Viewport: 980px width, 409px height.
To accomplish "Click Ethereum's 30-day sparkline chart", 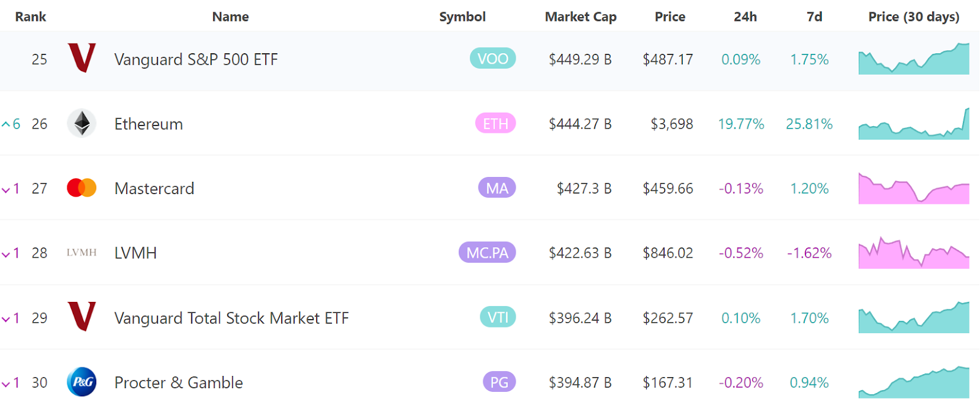I will [x=913, y=124].
